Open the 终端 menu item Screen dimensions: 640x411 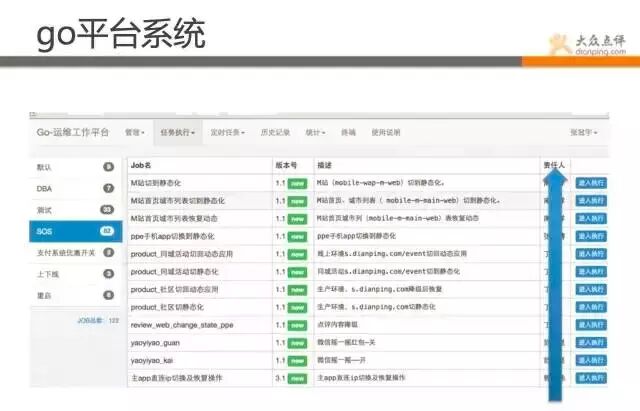pos(348,133)
